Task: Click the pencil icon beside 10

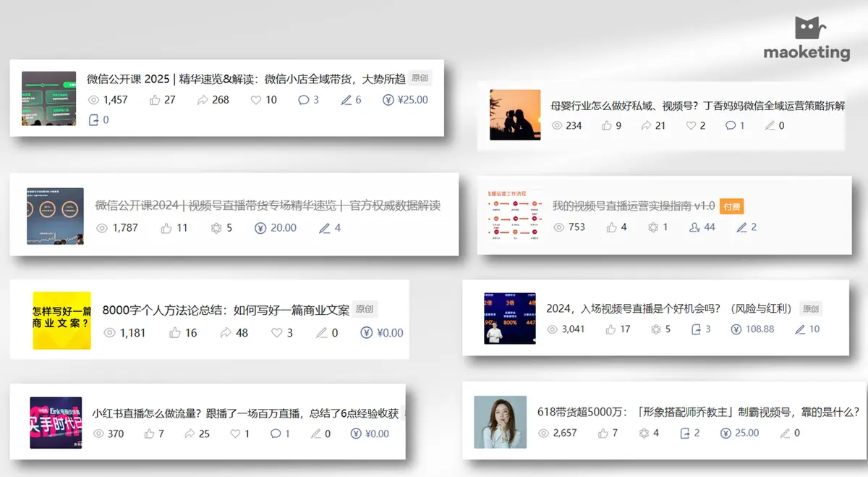Action: [800, 329]
